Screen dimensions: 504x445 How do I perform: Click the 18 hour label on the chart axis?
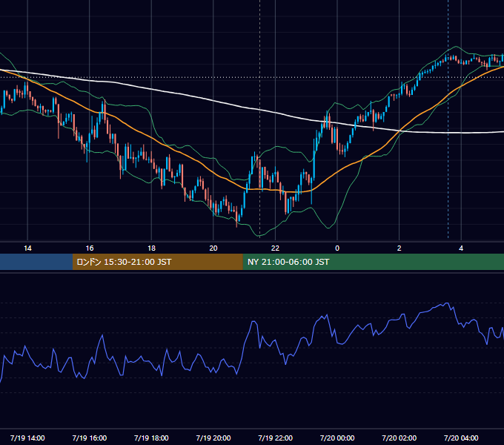pos(151,248)
